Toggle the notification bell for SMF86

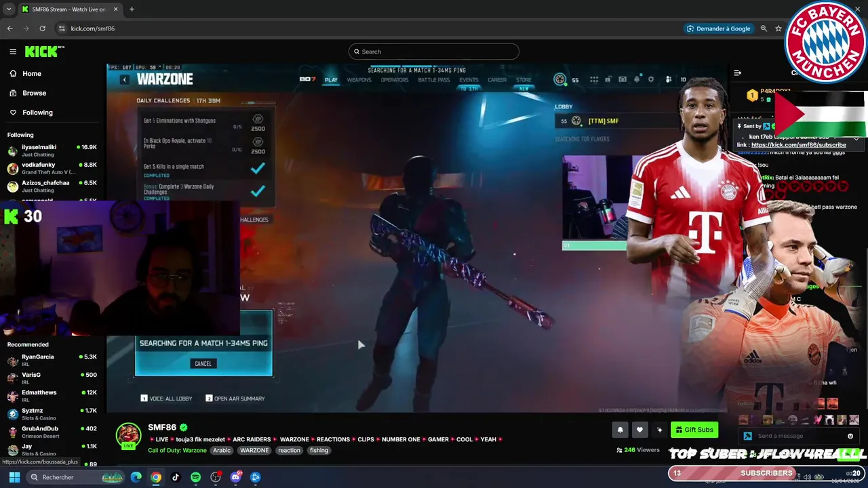620,430
